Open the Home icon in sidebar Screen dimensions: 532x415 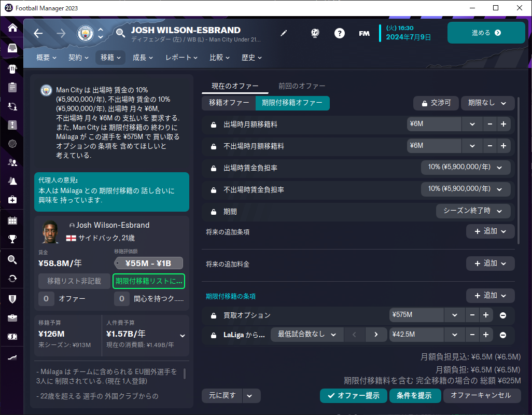point(12,27)
